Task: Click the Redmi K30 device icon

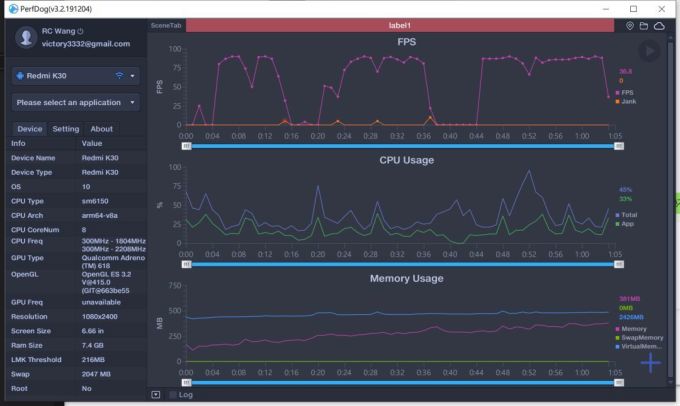Action: pos(20,76)
